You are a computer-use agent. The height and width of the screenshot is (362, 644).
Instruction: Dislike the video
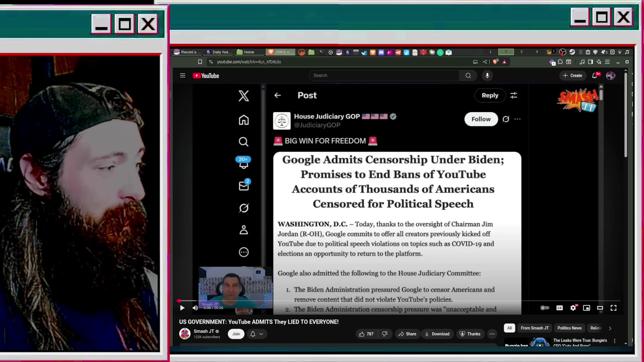[x=385, y=334]
